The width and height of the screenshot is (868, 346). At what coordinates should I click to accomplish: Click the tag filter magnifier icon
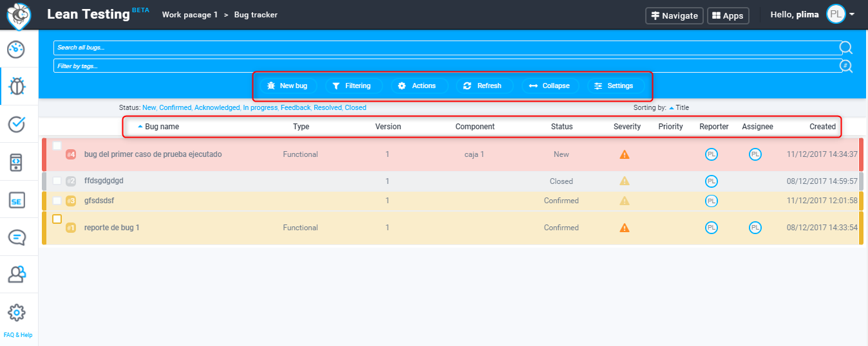845,66
